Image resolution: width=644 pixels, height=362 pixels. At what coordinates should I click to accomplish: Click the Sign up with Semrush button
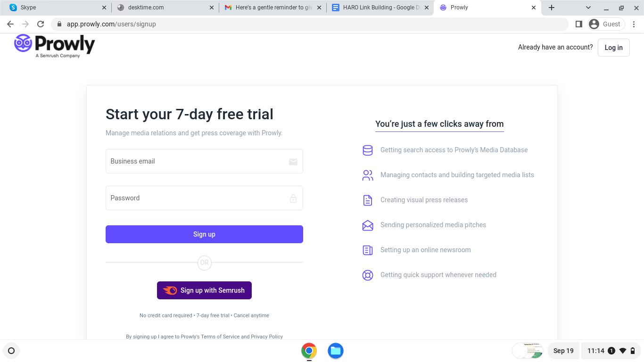click(204, 290)
